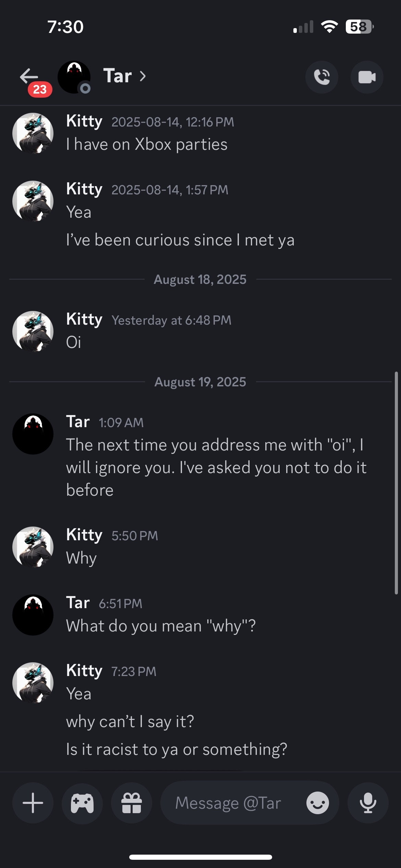Tap the username Tar at 6:51 PM
Image resolution: width=401 pixels, height=868 pixels.
coord(78,603)
